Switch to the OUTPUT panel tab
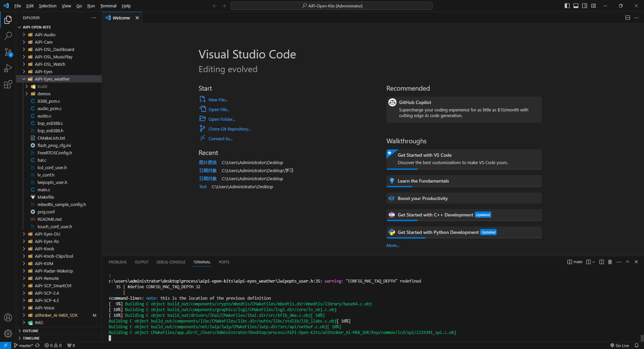Viewport: 644px width, 349px height. pyautogui.click(x=142, y=262)
